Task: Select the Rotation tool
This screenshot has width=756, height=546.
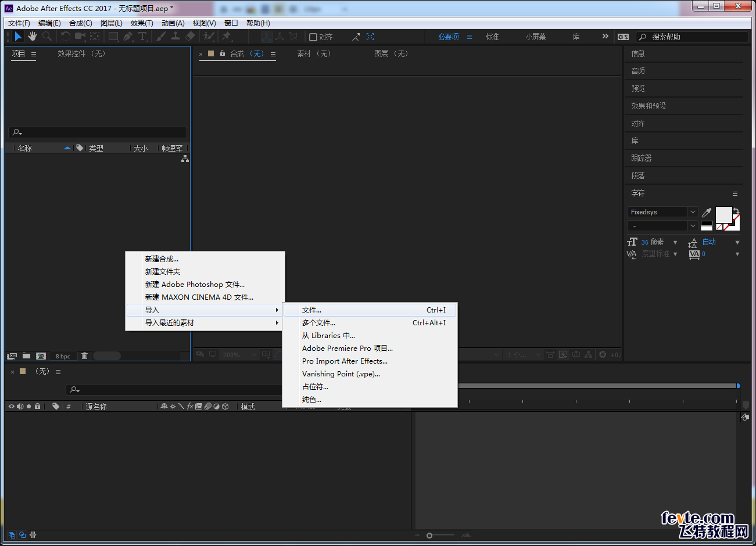Action: tap(66, 37)
